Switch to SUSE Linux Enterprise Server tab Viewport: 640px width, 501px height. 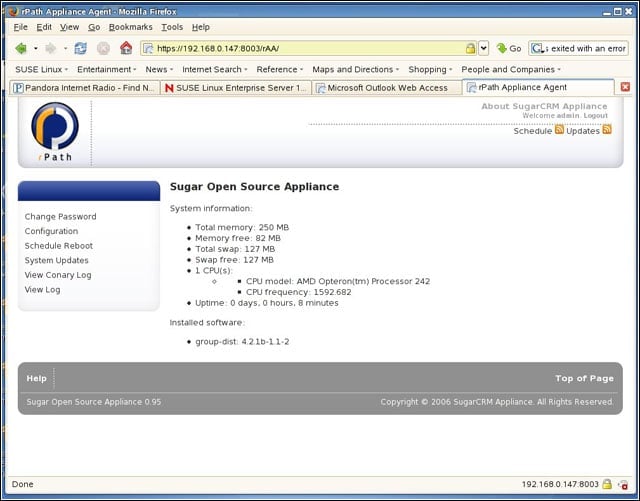tap(236, 87)
